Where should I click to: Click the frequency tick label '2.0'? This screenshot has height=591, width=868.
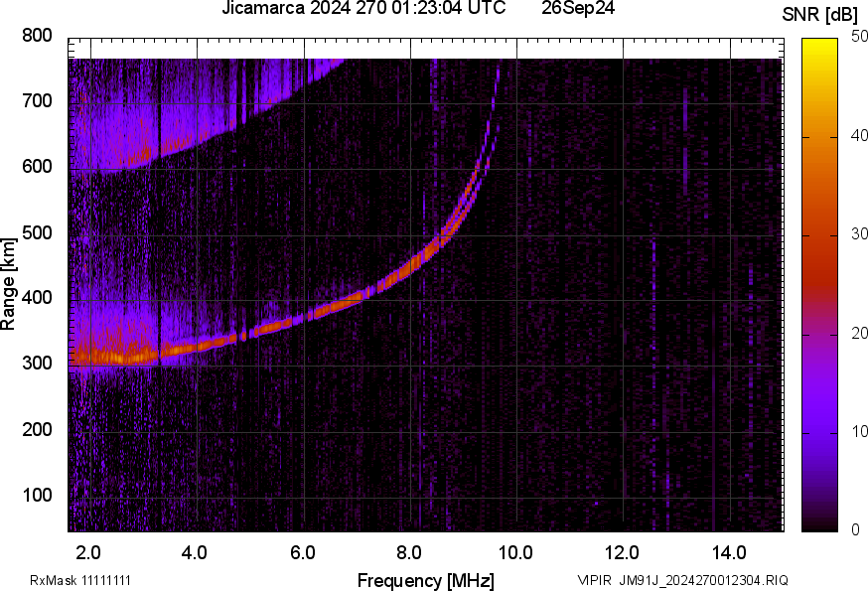click(88, 553)
